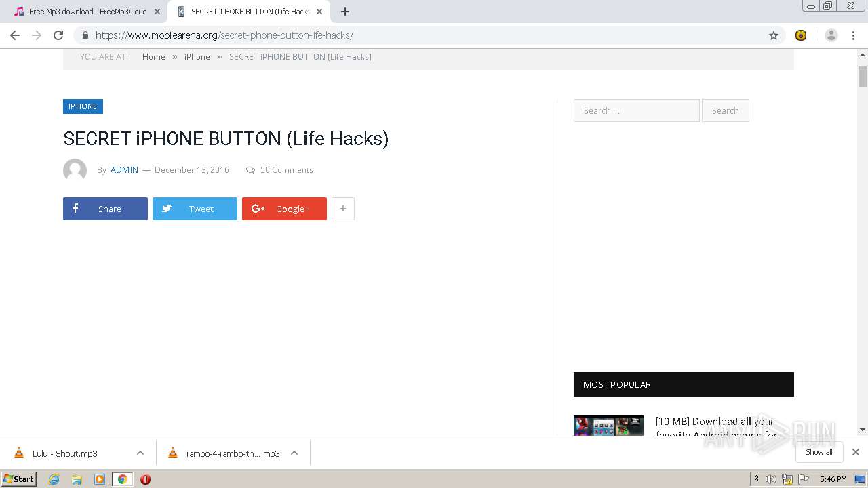Click the vertical scrollbar thumb
This screenshot has width=868, height=488.
[863, 77]
